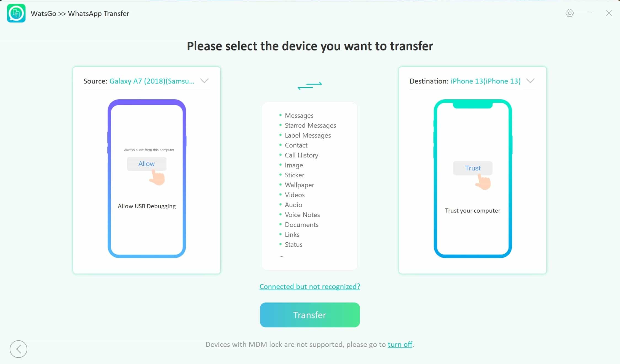Screen dimensions: 620x364
Task: Select the Galaxy A7 (2018) source device
Action: pos(152,81)
